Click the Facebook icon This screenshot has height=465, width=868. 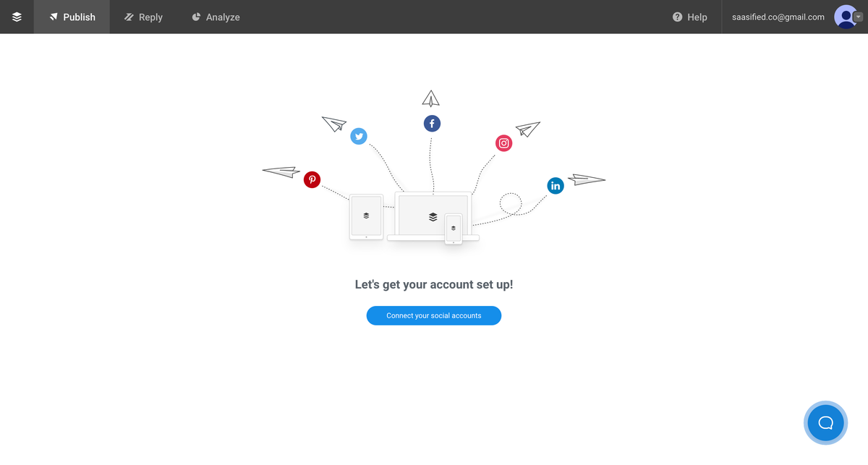coord(432,124)
